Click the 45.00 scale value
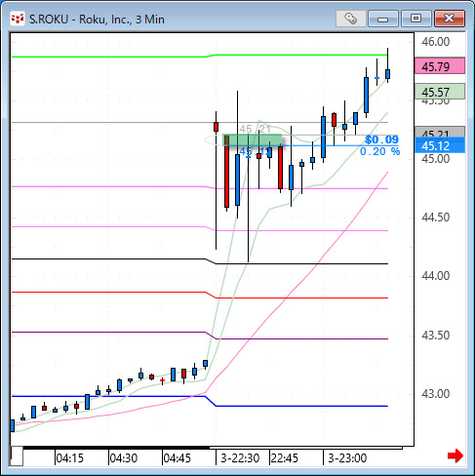This screenshot has width=475, height=476. point(435,159)
